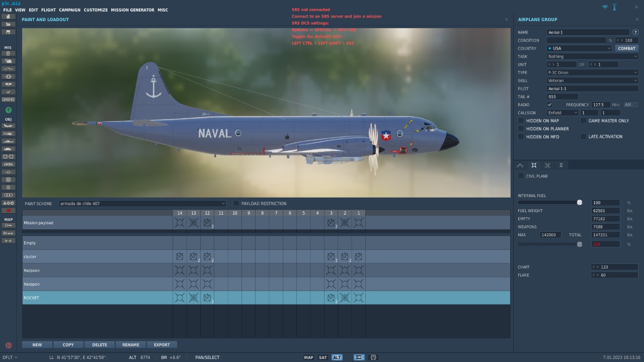
Task: Enable the Hidden on Map checkbox
Action: click(x=521, y=121)
